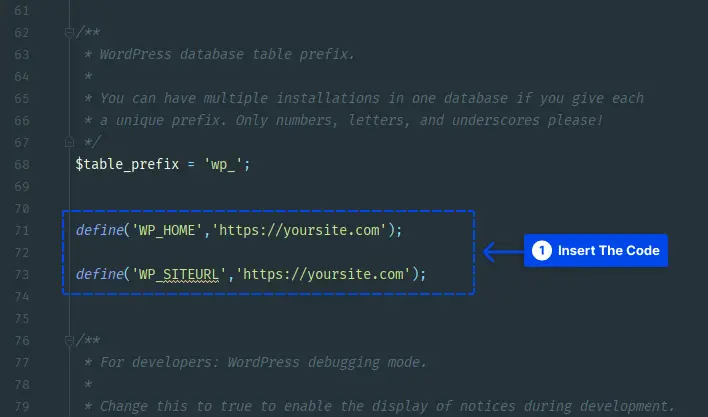Click line number 65 in the gutter

pos(22,99)
